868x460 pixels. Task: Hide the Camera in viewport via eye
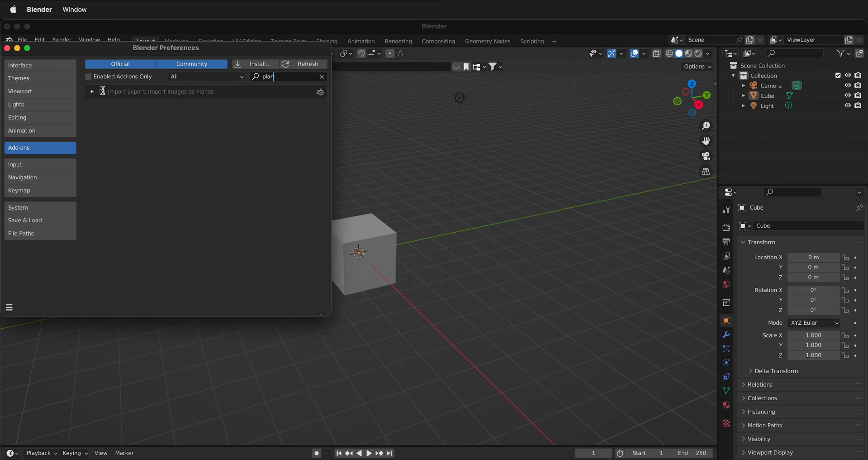848,86
